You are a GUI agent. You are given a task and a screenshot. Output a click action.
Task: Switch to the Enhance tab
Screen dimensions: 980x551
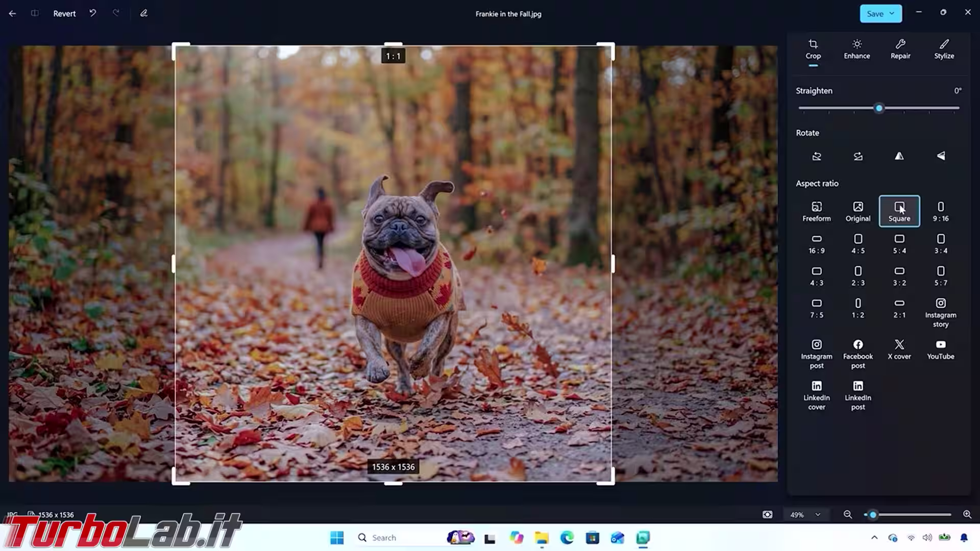coord(856,49)
